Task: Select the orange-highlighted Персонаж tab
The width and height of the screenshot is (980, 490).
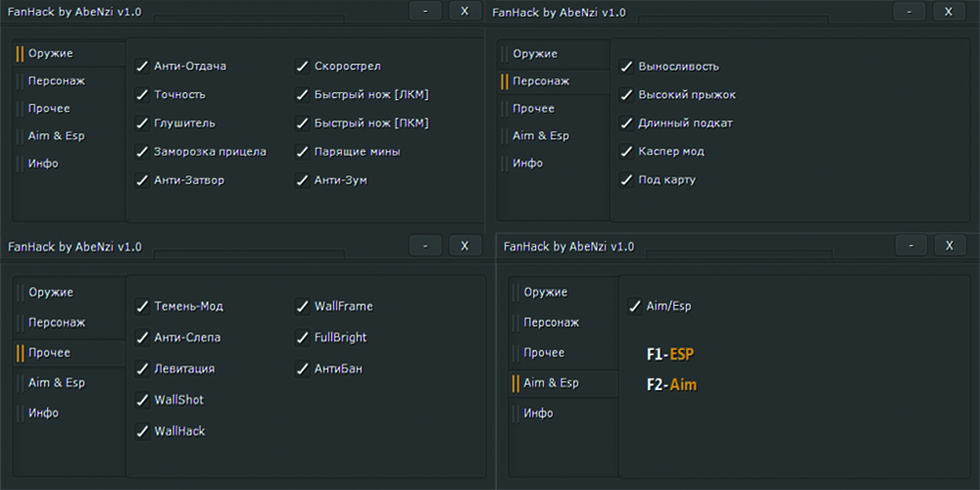Action: tap(555, 81)
